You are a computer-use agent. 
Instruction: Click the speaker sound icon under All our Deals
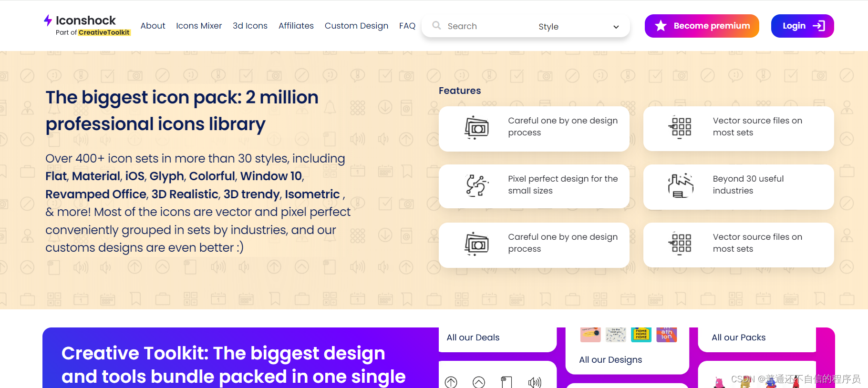tap(535, 382)
